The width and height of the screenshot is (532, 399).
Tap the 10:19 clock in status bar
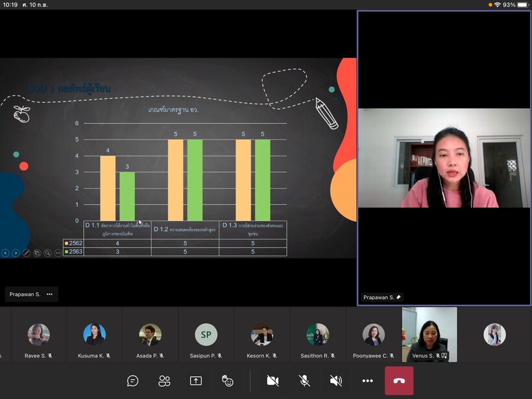click(10, 5)
